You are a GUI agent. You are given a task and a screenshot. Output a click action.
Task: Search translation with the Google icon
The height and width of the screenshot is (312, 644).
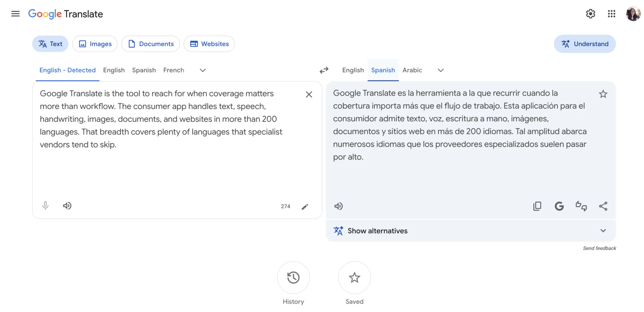pos(559,206)
